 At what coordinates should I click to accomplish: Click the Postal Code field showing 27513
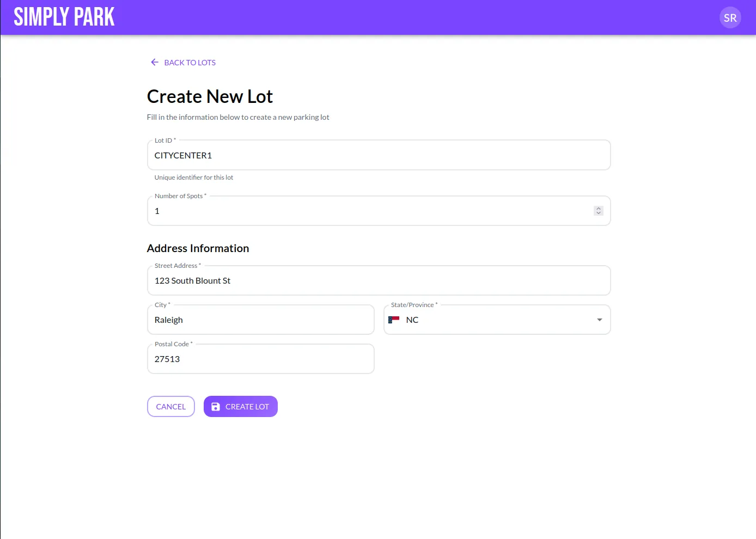coord(260,359)
